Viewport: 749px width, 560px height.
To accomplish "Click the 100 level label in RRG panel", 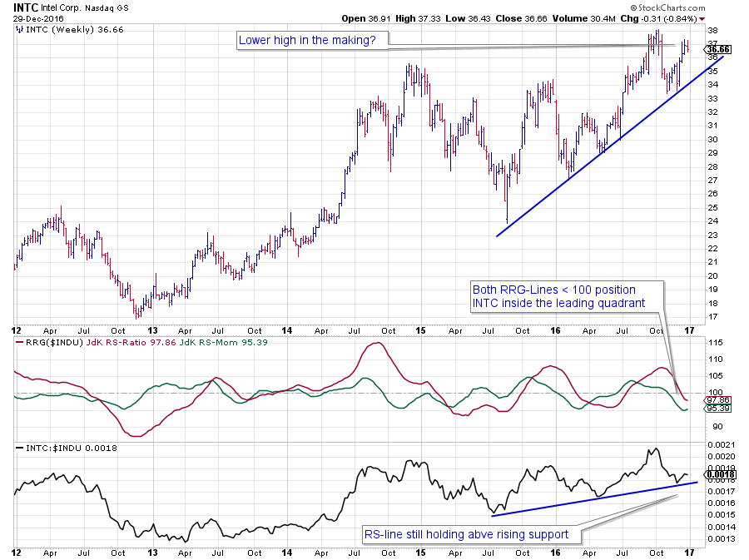I will click(x=715, y=393).
